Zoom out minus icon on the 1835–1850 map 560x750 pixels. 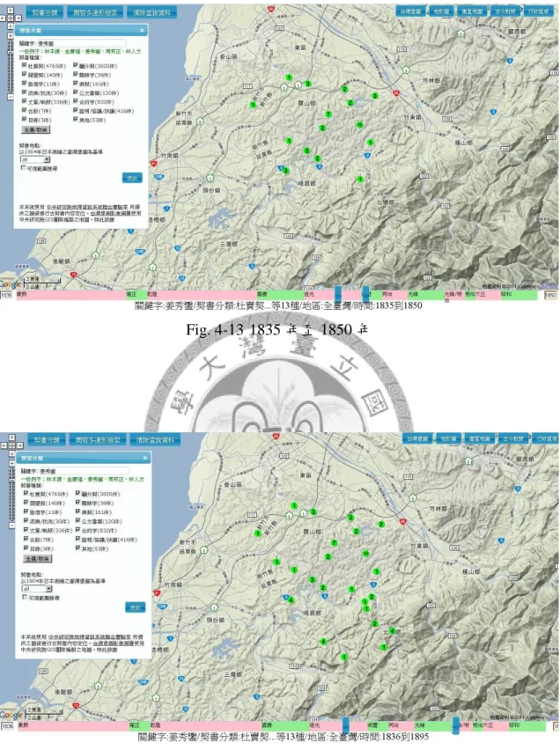(11, 97)
